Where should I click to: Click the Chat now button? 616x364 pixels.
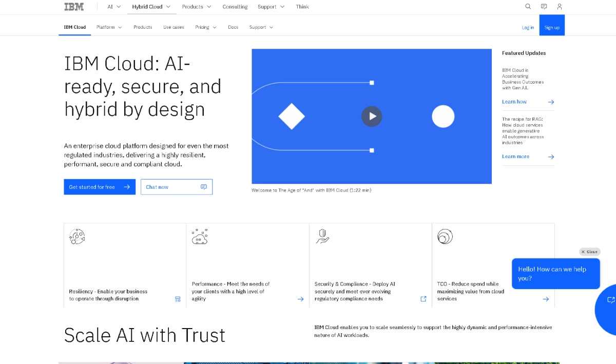click(177, 187)
